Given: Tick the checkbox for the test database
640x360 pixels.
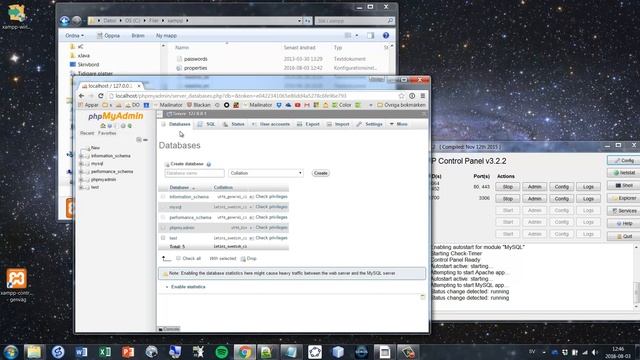Looking at the screenshot, I should click(163, 238).
